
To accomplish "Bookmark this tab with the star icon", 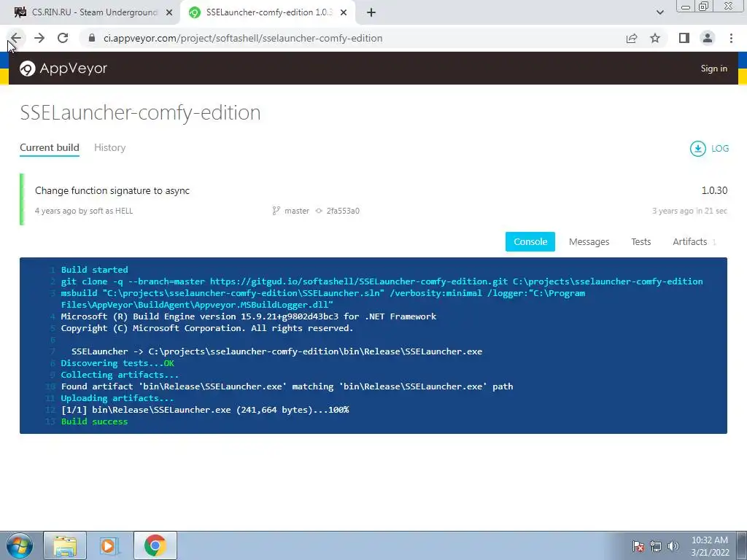I will coord(655,38).
